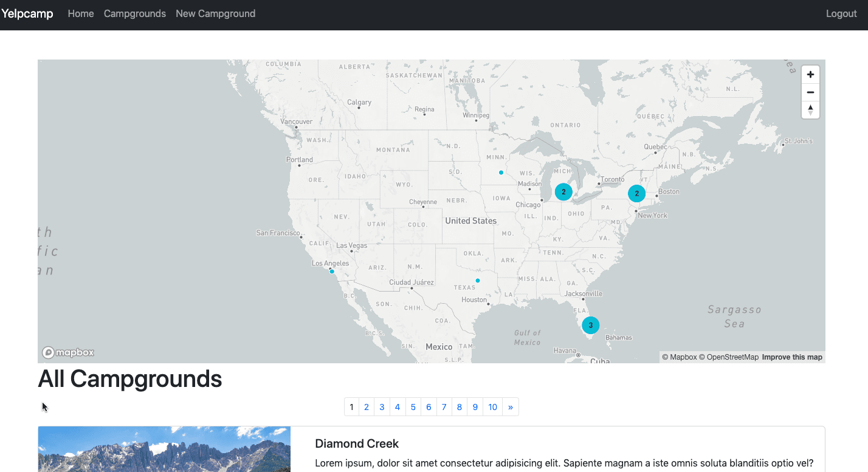Click the Mapbox logo

[x=68, y=352]
